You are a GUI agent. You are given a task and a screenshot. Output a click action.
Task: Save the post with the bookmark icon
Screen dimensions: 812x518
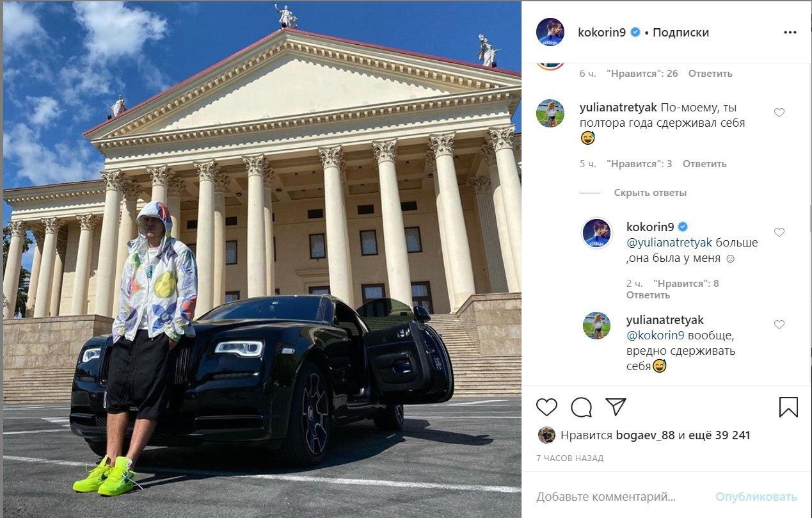788,407
